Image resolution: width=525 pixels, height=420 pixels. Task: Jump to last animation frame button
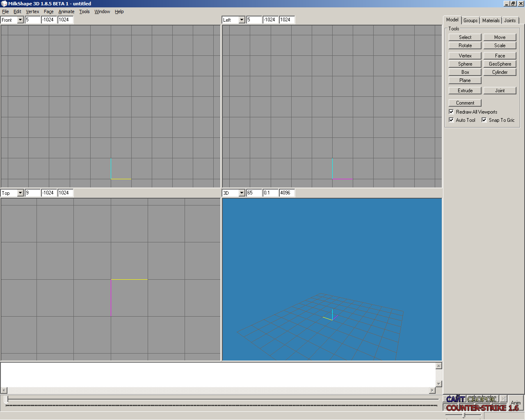pos(504,399)
